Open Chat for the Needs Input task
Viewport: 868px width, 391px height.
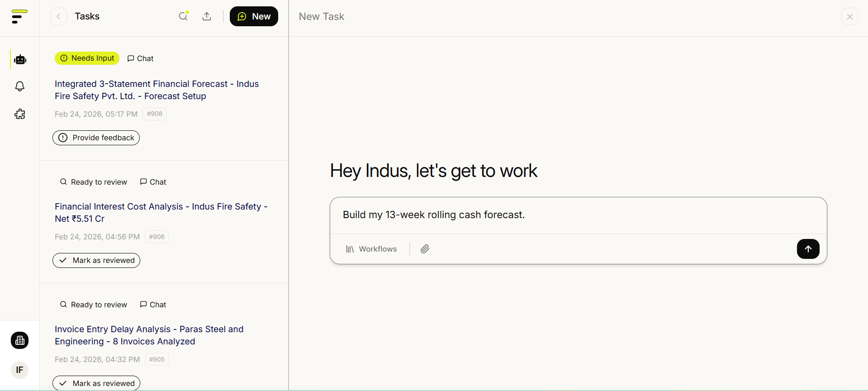pos(141,58)
